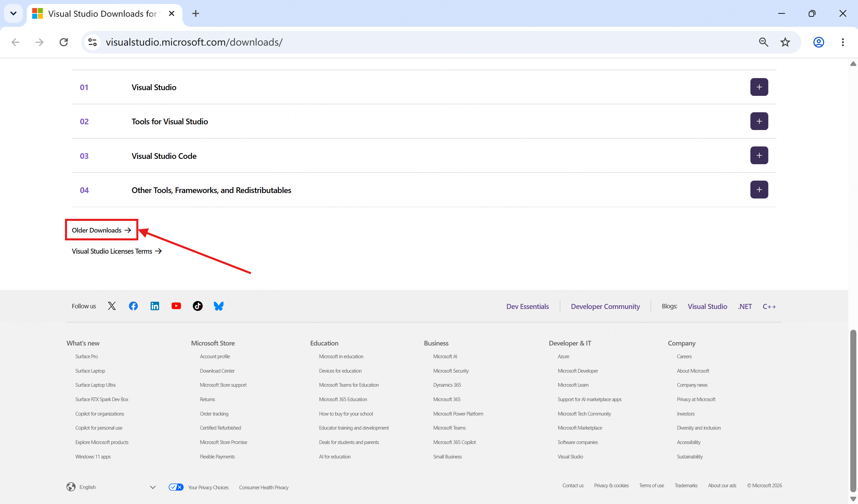Open the Microsoft Power Platform link
The width and height of the screenshot is (858, 504).
point(458,414)
